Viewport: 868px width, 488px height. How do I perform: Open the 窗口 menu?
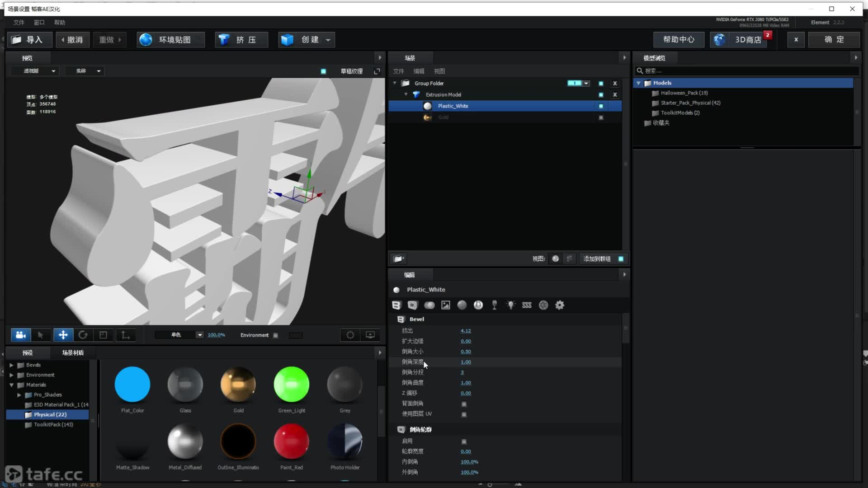click(39, 22)
